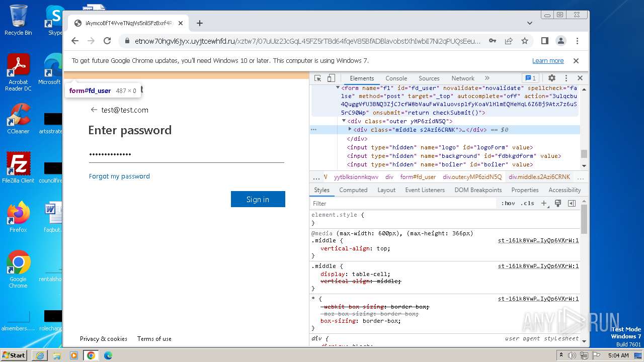644x362 pixels.
Task: Collapse the div outer node arrow
Action: (x=344, y=121)
